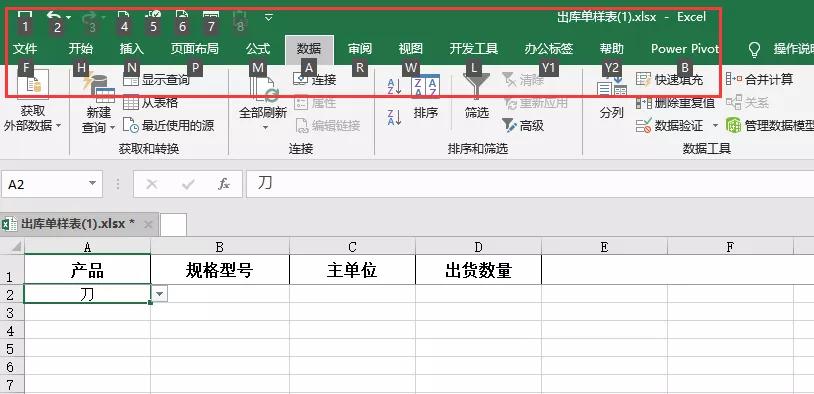814x394 pixels.
Task: Close the 出库单样表(1).xlsx document tab
Action: (148, 224)
